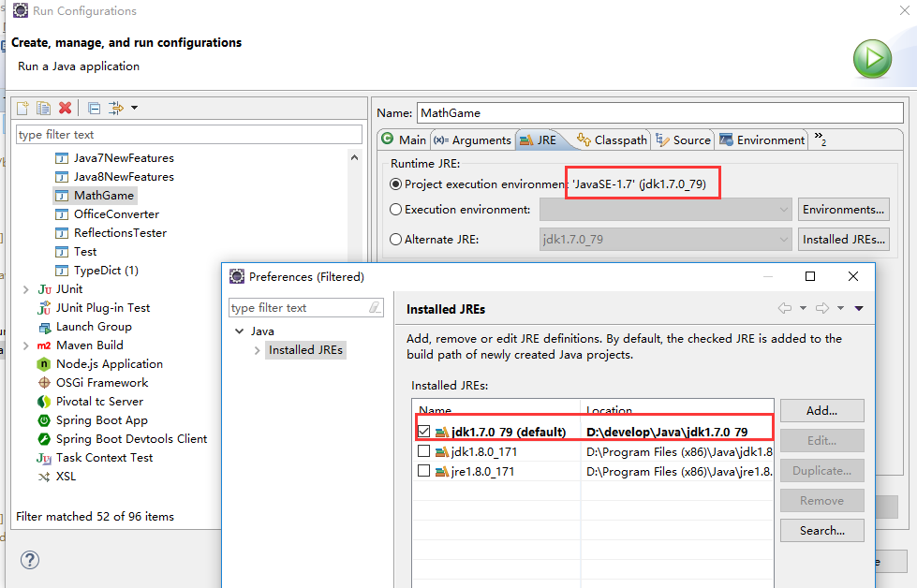The image size is (917, 588).
Task: Click the Environments... button
Action: pyautogui.click(x=844, y=207)
